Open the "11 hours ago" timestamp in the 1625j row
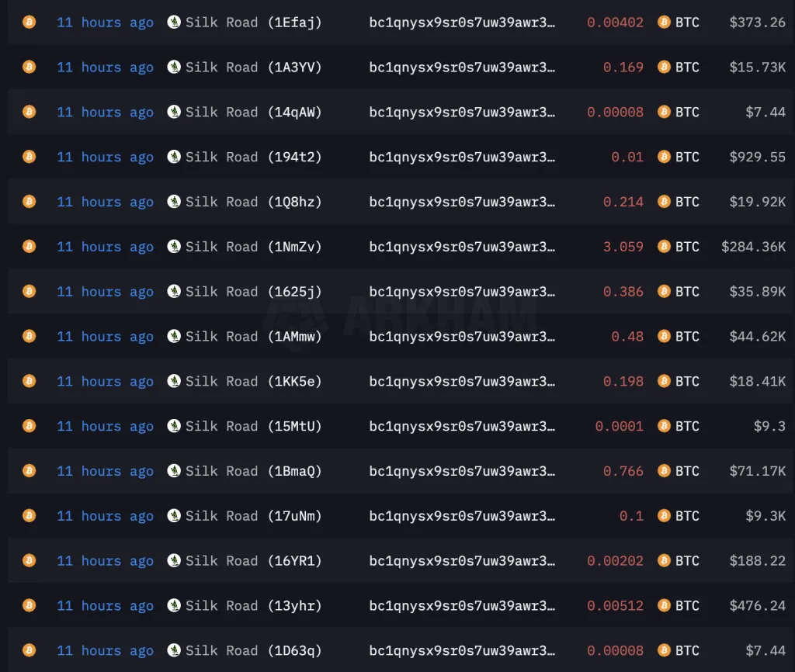The image size is (795, 672). pyautogui.click(x=105, y=292)
